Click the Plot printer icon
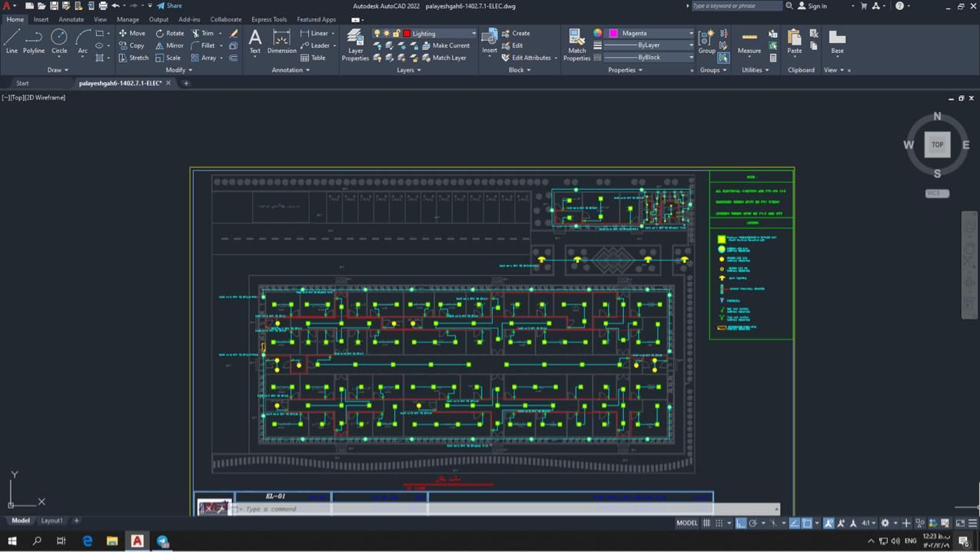Image resolution: width=980 pixels, height=552 pixels. click(102, 5)
